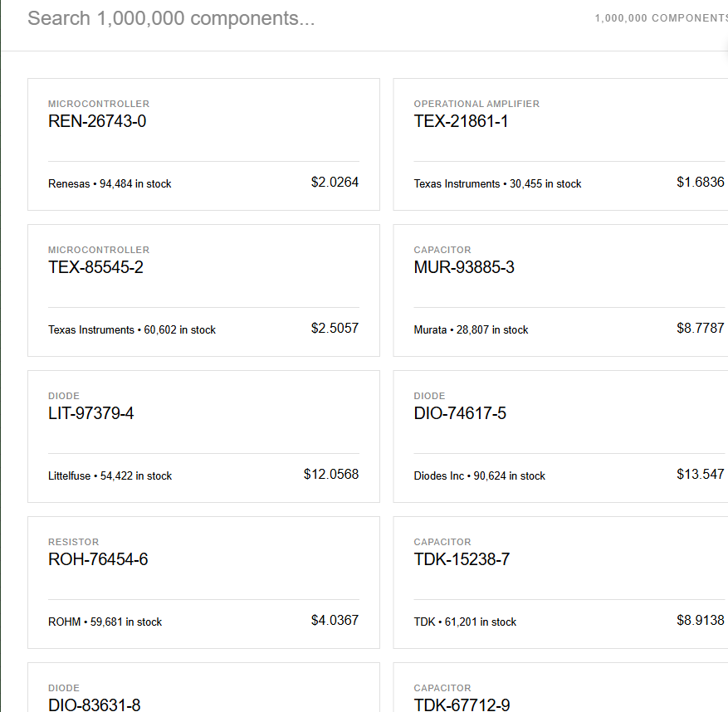This screenshot has width=728, height=712.
Task: Click the $4.0367 price on ROH-76454-6
Action: coord(335,620)
